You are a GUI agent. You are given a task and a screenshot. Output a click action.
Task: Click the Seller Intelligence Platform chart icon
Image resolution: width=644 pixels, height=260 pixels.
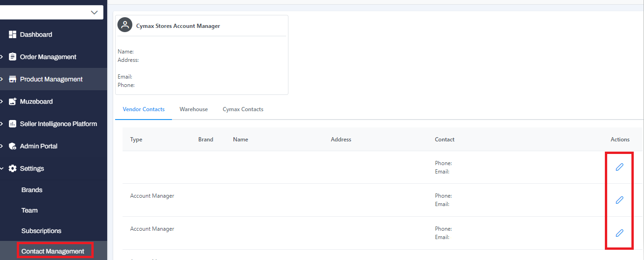(13, 124)
